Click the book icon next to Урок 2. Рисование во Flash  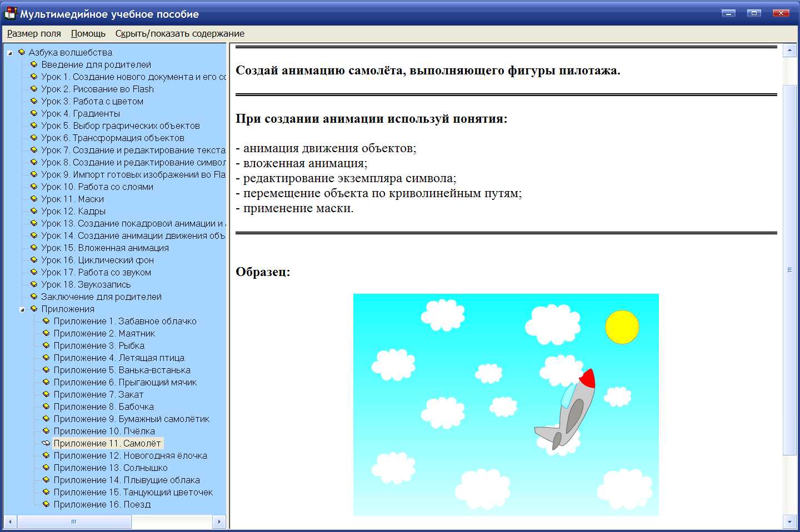[x=33, y=89]
